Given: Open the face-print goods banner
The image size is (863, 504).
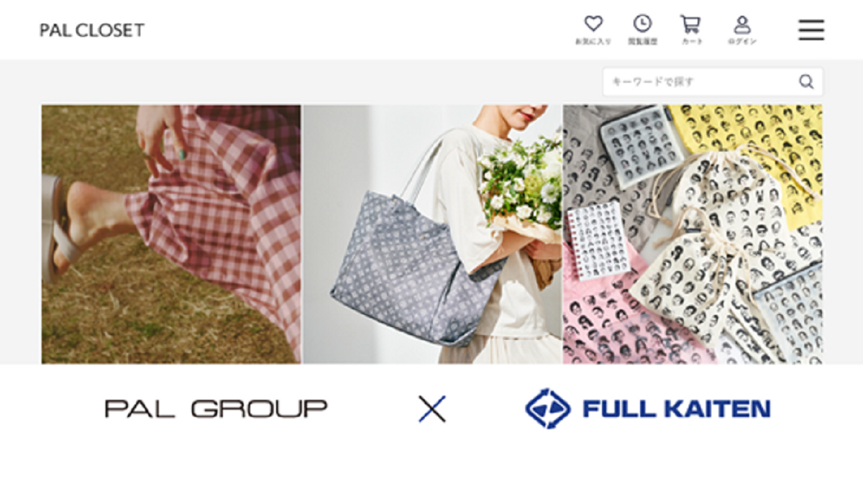Looking at the screenshot, I should (x=693, y=234).
